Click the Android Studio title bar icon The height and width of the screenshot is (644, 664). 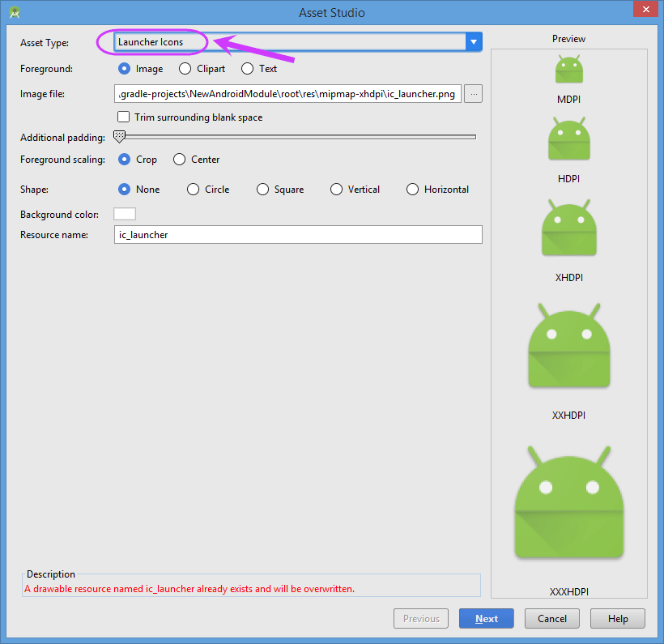[x=15, y=12]
